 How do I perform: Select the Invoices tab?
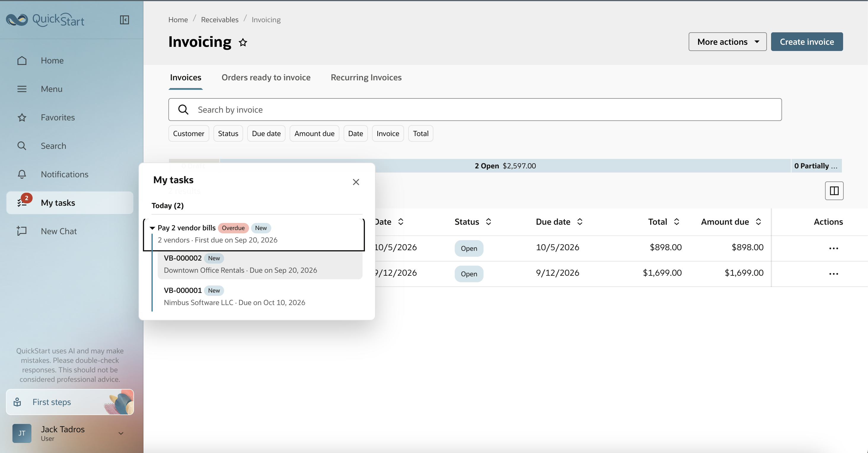tap(185, 77)
